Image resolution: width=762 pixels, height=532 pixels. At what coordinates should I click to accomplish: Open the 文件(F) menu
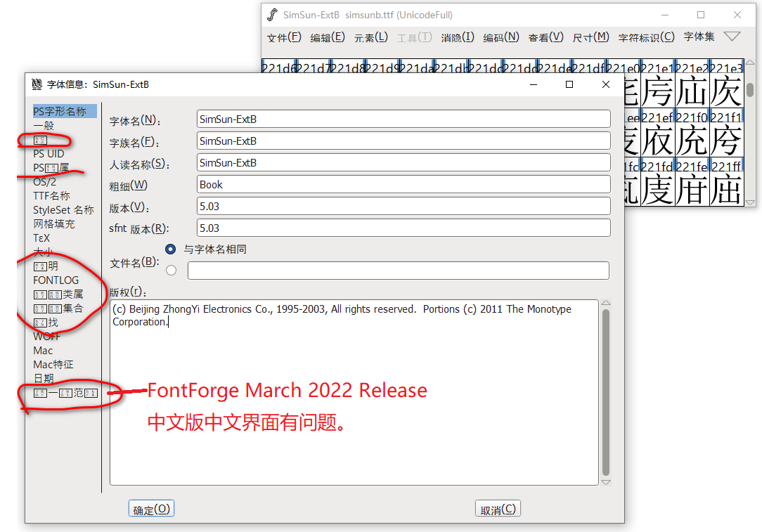pos(283,37)
